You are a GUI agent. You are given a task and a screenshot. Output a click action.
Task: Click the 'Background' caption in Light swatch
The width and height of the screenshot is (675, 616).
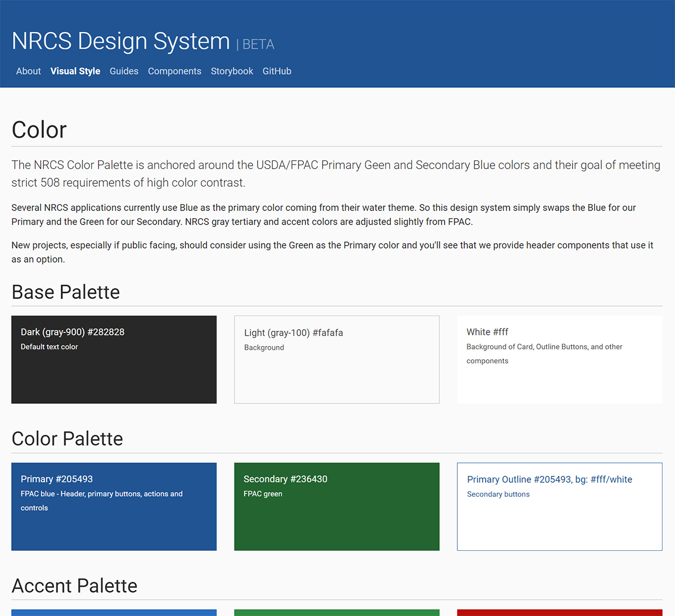pyautogui.click(x=264, y=347)
